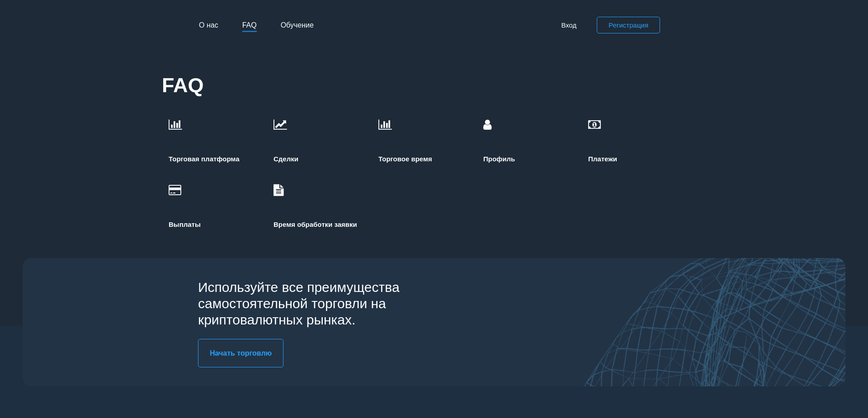This screenshot has height=418, width=868.
Task: Open the Профиль FAQ category
Action: click(x=499, y=159)
